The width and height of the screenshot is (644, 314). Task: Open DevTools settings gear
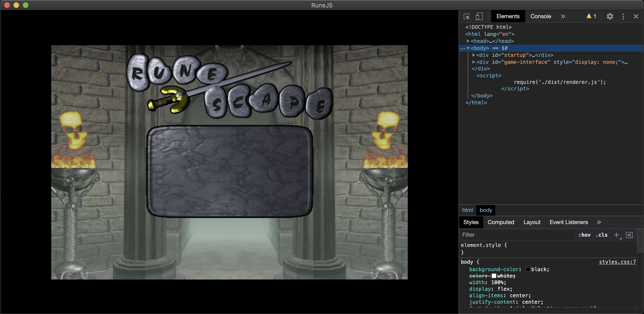pos(610,17)
